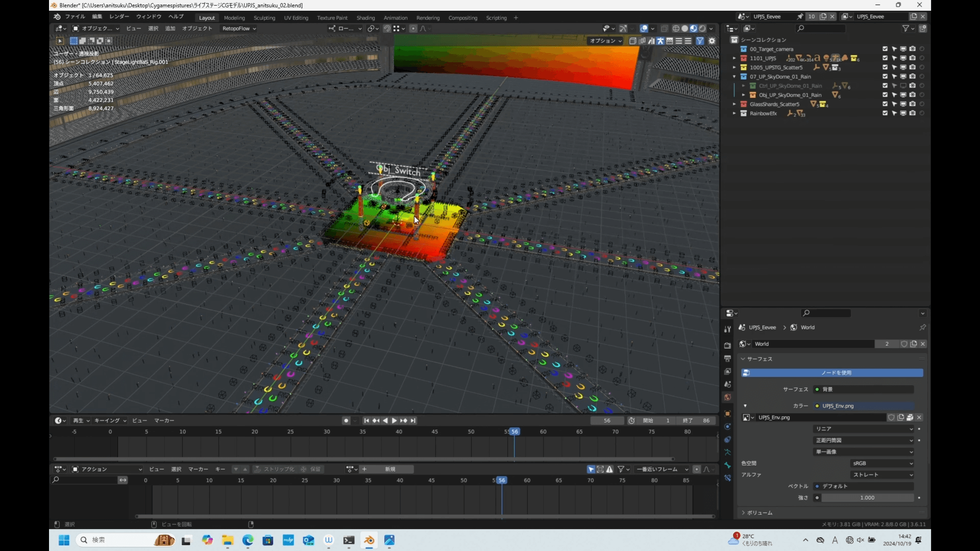Open Blender from the Windows taskbar
Screen dimensions: 980x551
coord(369,540)
